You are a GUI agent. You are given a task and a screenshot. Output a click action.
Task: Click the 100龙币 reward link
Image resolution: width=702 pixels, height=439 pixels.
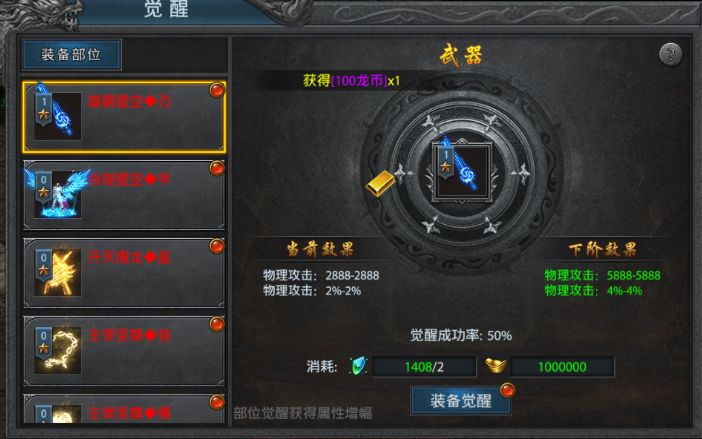pos(359,81)
